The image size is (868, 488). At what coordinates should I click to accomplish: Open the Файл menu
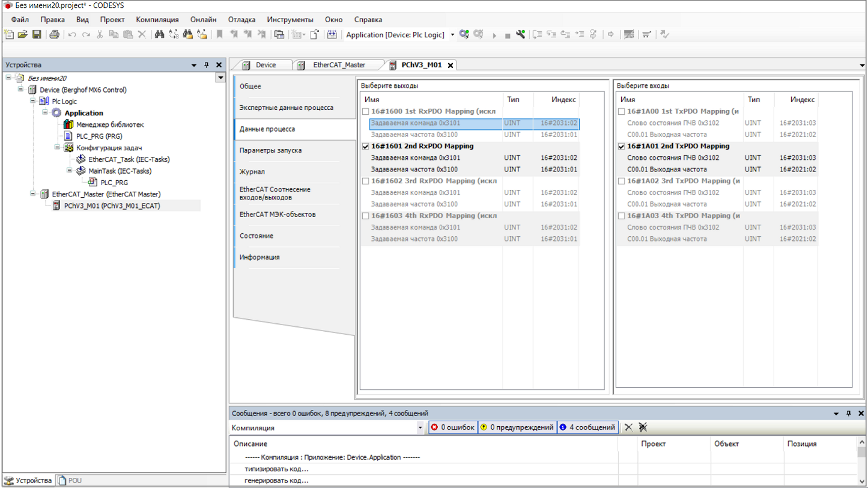tap(20, 20)
